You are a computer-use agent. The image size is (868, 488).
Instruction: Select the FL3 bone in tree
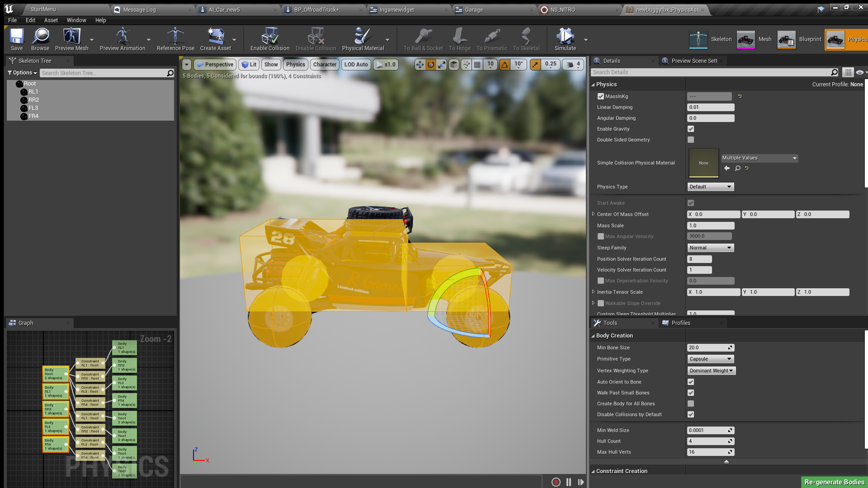(33, 108)
